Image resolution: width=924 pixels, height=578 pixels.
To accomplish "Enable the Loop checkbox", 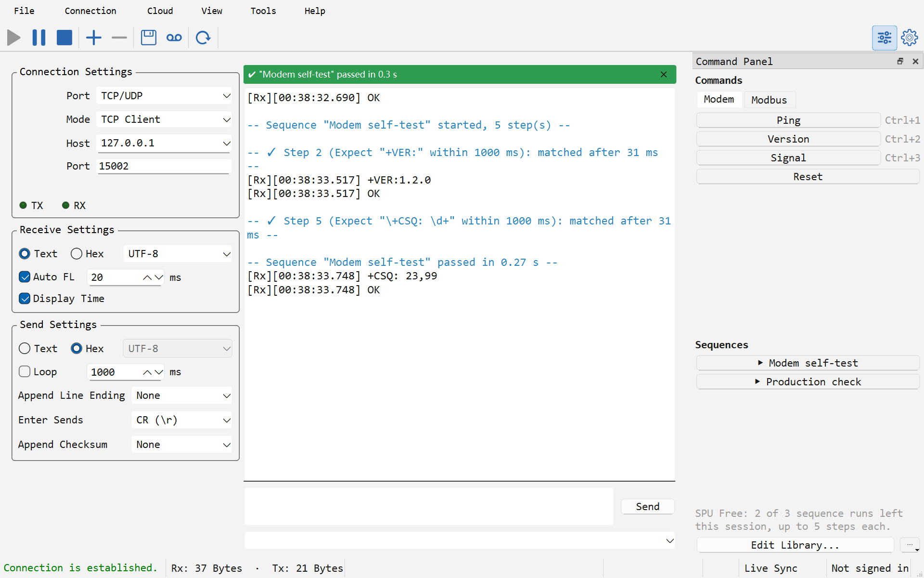I will click(25, 372).
